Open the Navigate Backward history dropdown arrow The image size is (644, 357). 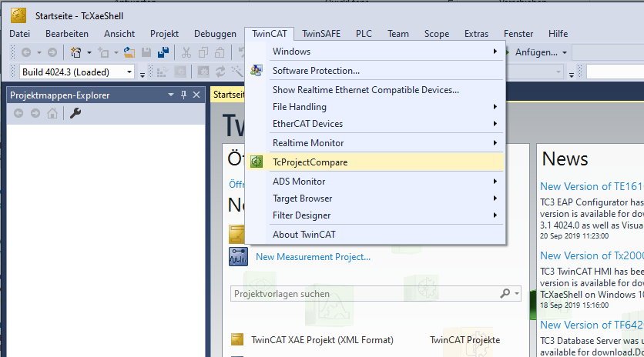pos(39,52)
